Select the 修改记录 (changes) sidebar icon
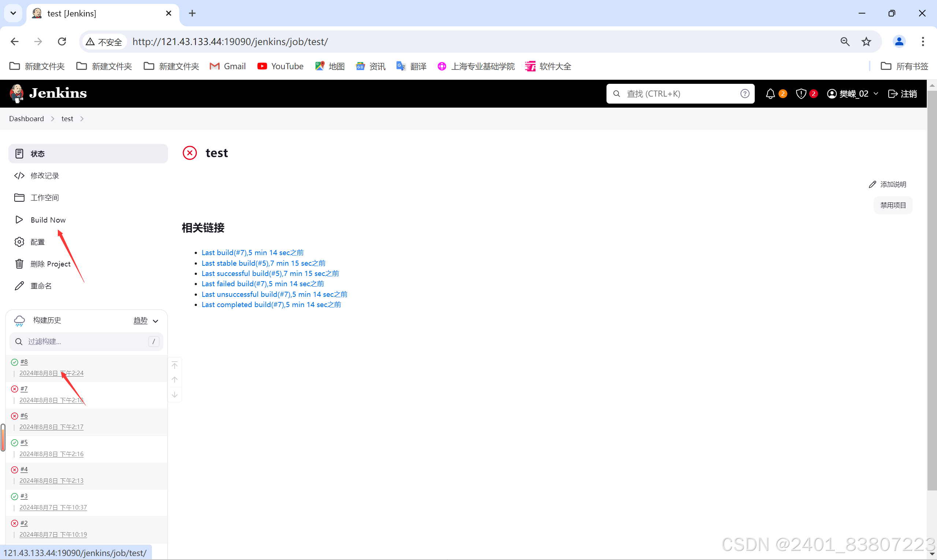The width and height of the screenshot is (937, 560). (x=19, y=175)
